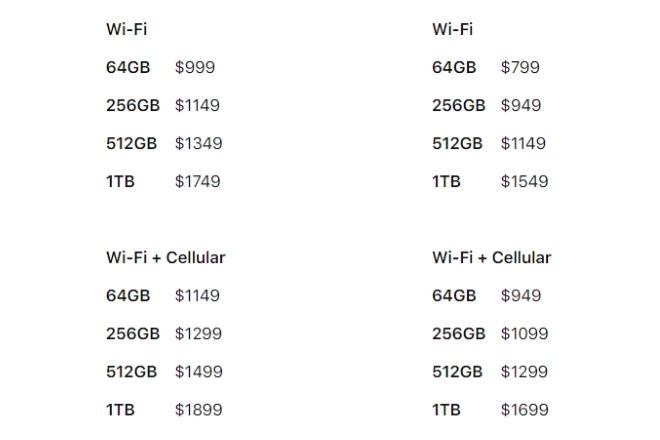Image resolution: width=660 pixels, height=440 pixels.
Task: Click the 512GB label beside $1349
Action: 131,143
